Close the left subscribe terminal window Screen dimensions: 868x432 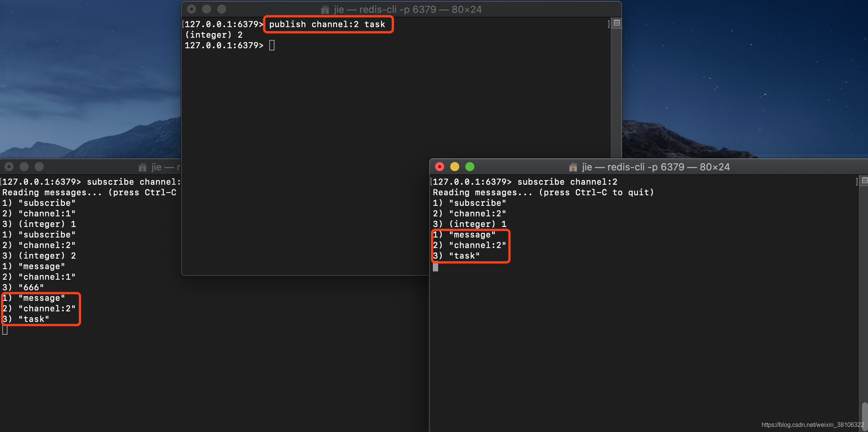click(9, 167)
